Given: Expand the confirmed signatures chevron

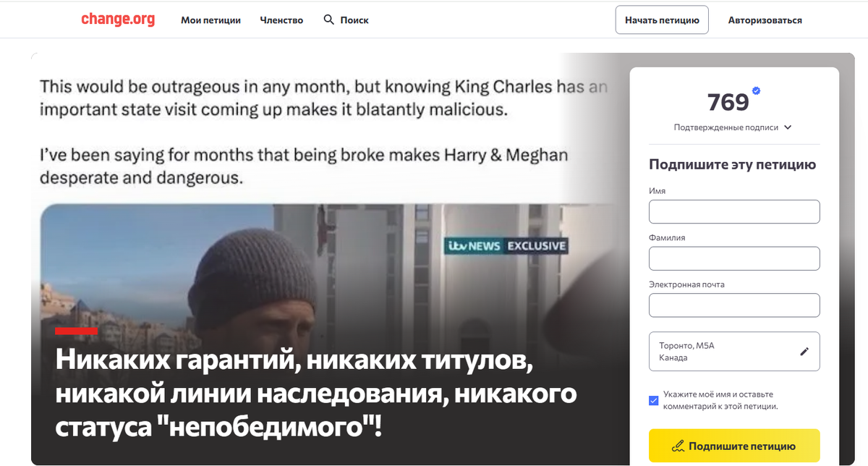Looking at the screenshot, I should tap(788, 127).
